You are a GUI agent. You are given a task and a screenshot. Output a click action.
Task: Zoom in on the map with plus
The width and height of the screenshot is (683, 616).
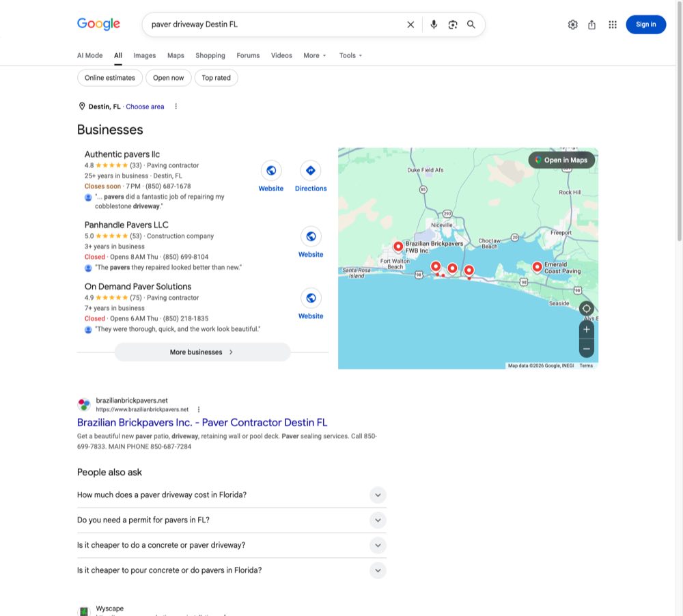click(586, 330)
